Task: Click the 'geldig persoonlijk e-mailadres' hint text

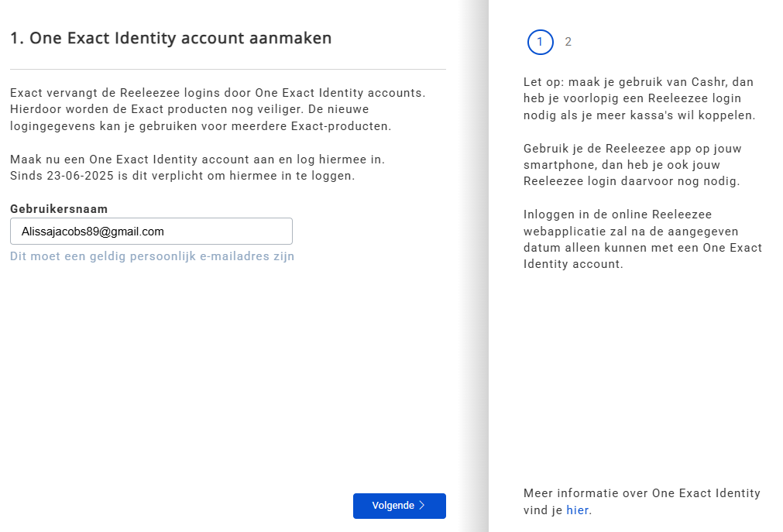Action: pyautogui.click(x=152, y=256)
